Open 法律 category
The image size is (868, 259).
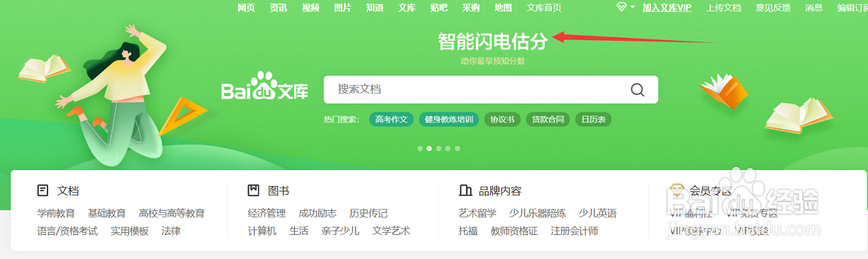click(171, 231)
